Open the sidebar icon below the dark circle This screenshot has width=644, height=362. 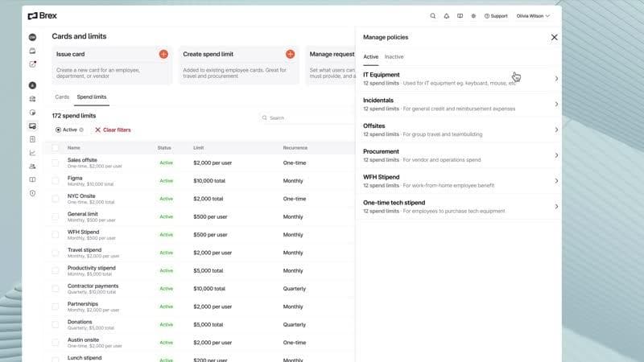click(32, 99)
